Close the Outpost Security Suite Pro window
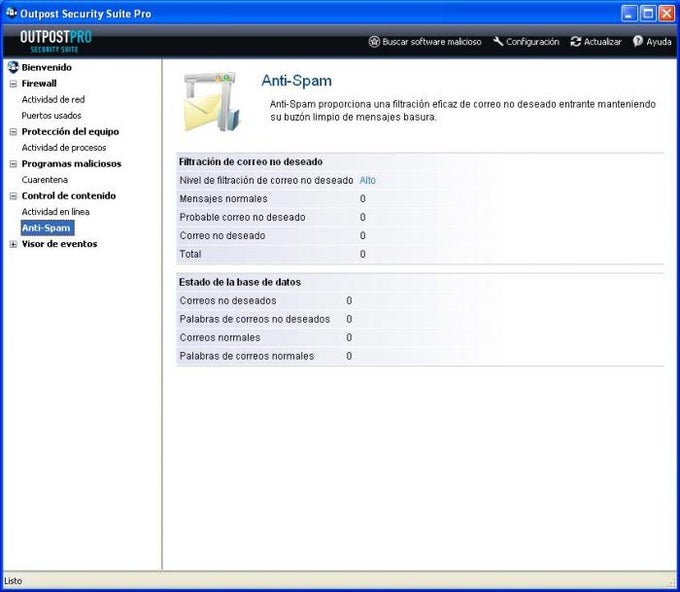 (667, 13)
